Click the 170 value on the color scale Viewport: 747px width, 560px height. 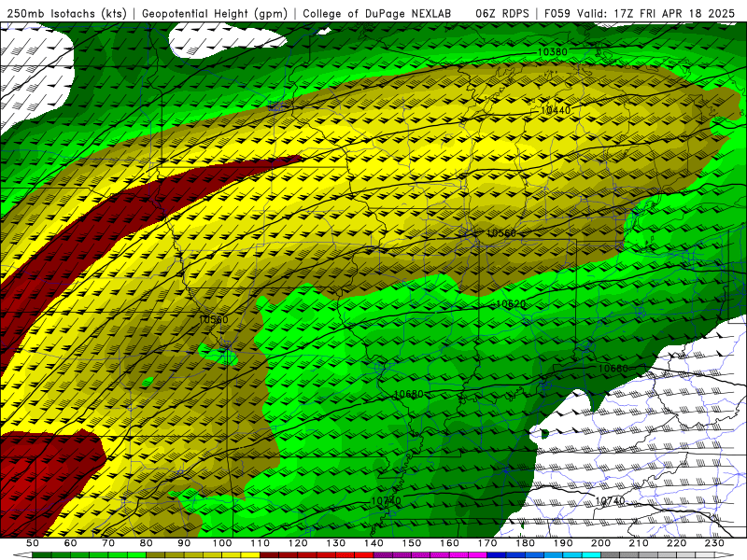pos(487,543)
